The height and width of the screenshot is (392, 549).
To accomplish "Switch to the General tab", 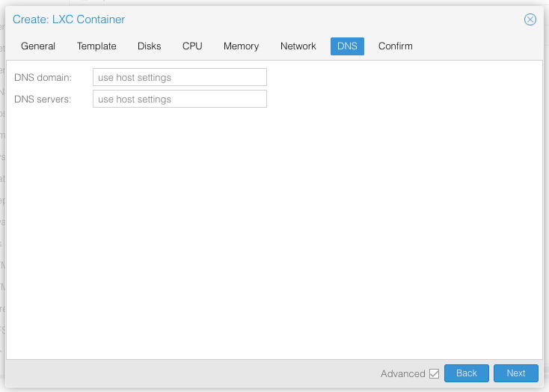I will pyautogui.click(x=38, y=46).
